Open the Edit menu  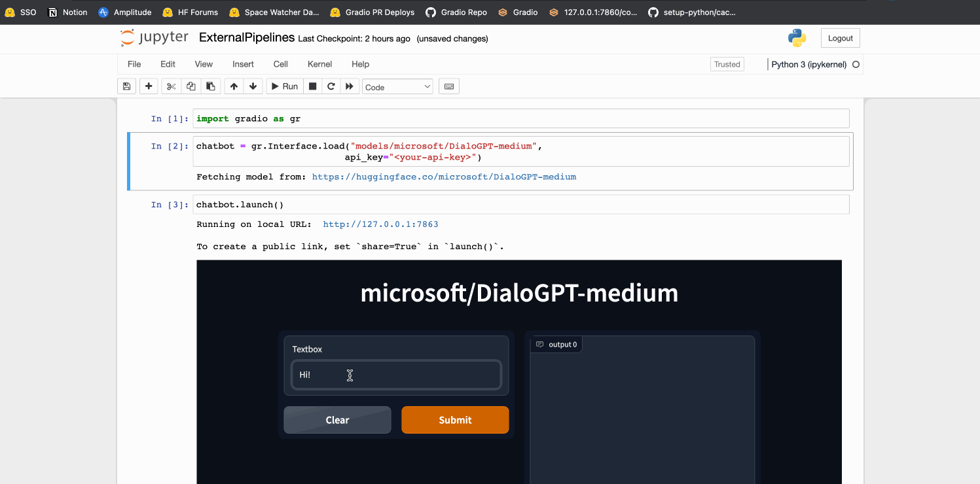tap(168, 64)
